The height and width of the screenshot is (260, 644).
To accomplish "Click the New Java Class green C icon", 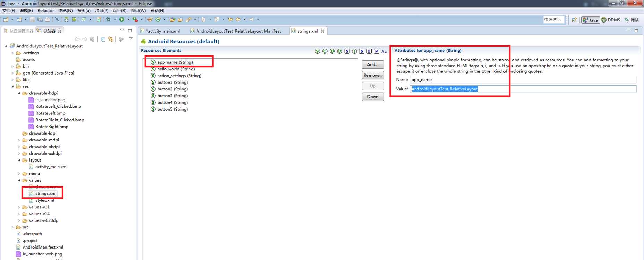I will tap(158, 19).
